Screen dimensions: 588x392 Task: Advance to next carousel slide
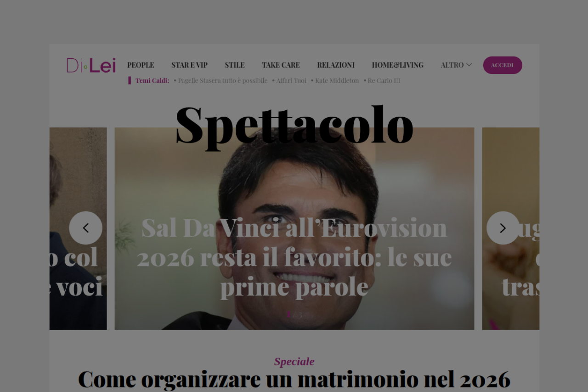point(503,228)
